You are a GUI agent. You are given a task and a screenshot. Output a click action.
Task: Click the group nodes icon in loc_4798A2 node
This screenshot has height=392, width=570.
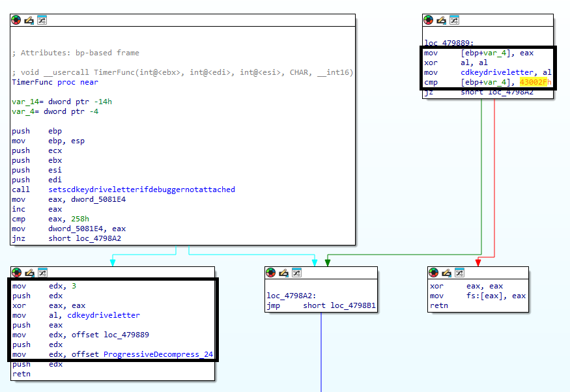[296, 272]
